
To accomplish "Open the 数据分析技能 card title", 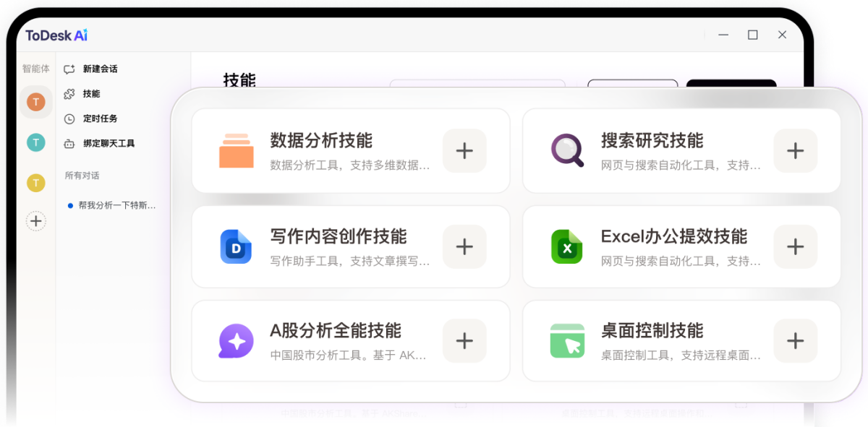I will pos(321,140).
